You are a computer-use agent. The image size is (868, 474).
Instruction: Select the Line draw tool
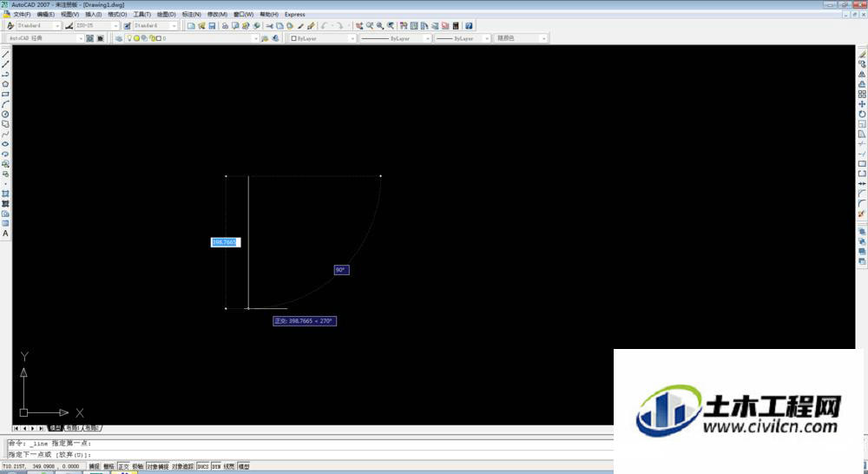click(5, 55)
